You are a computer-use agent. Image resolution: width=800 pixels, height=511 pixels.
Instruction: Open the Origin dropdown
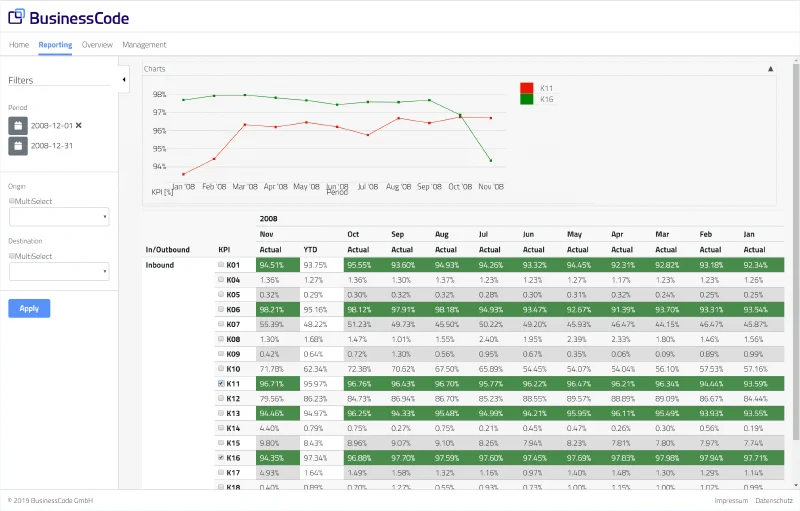(58, 217)
